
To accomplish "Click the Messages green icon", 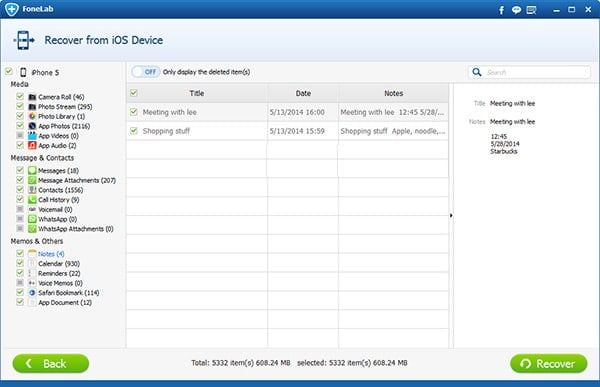I will pos(32,170).
